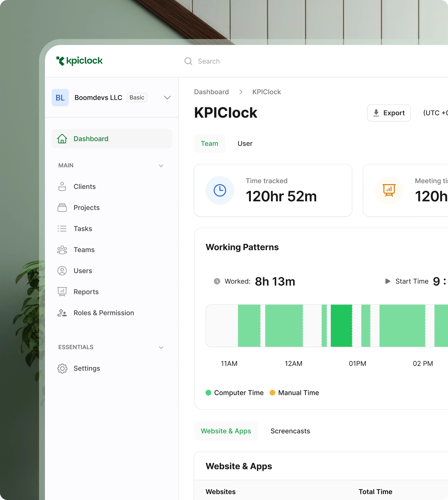Click the 01PM timeline label
The image size is (448, 500).
coord(357,364)
